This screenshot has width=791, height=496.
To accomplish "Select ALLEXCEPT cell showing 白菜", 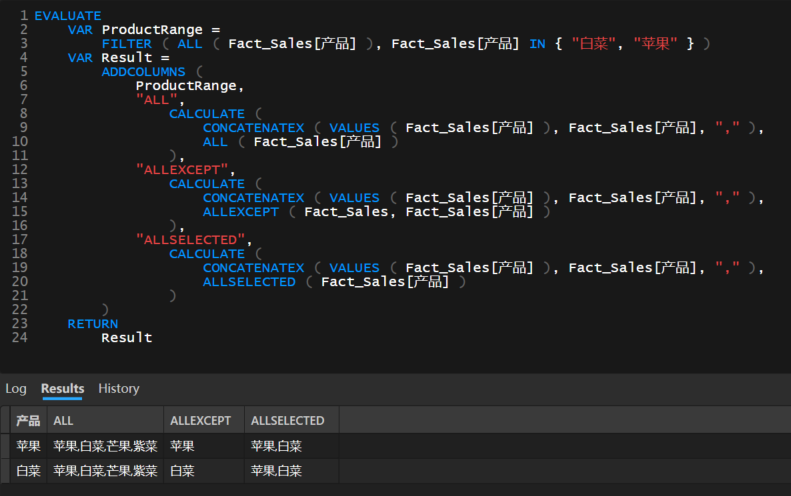I will coord(204,471).
